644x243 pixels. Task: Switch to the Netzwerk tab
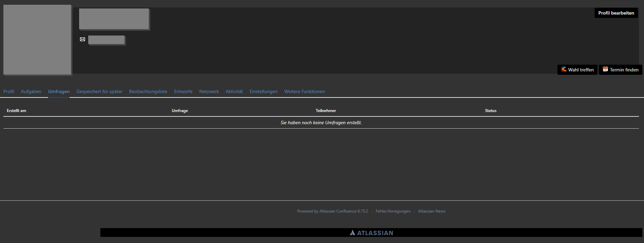pyautogui.click(x=209, y=91)
